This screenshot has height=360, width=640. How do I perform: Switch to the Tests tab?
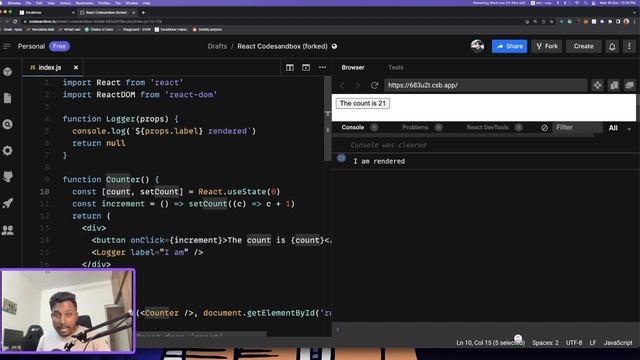(x=396, y=67)
